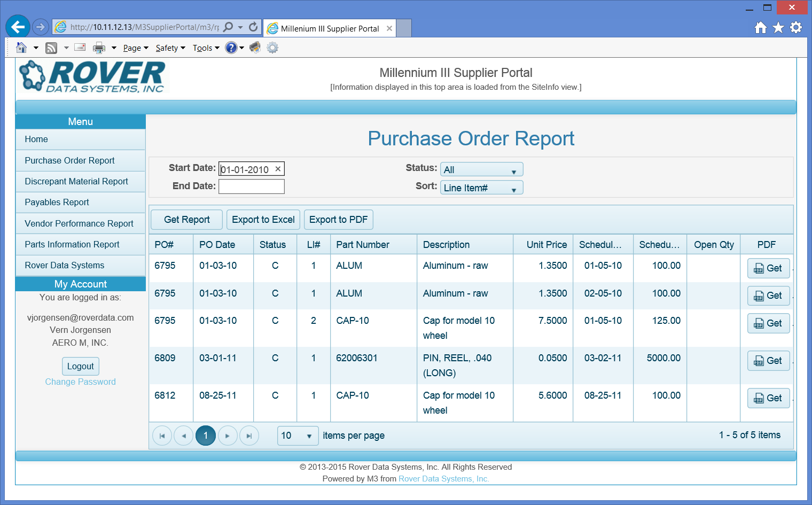
Task: Go to the previous page of results
Action: tap(184, 436)
